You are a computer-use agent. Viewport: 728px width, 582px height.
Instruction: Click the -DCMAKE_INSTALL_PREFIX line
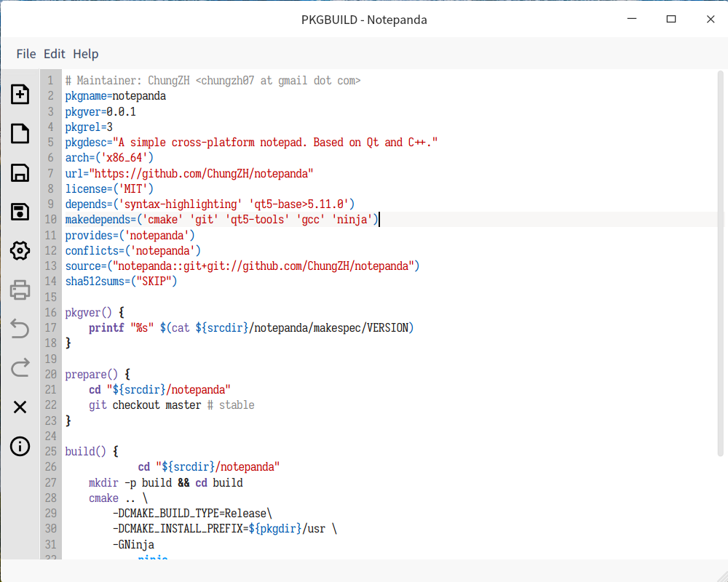tap(225, 529)
